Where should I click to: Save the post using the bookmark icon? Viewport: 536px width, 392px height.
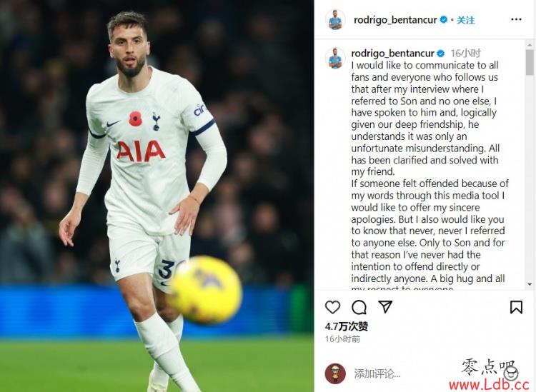point(516,307)
